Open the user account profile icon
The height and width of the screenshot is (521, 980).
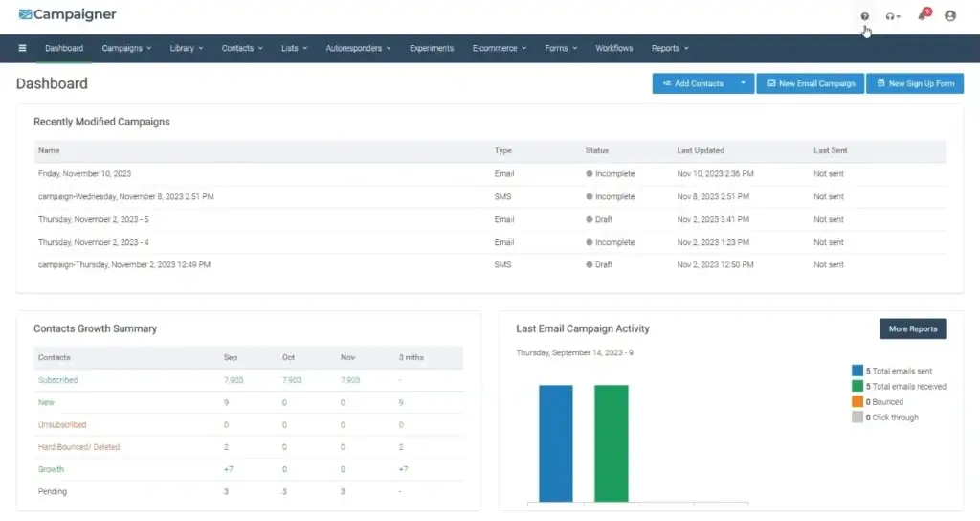click(x=950, y=15)
